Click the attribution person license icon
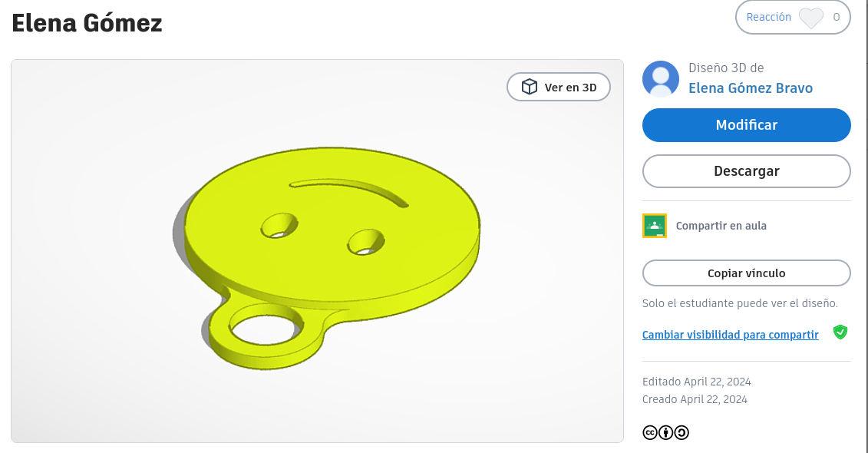 click(665, 432)
